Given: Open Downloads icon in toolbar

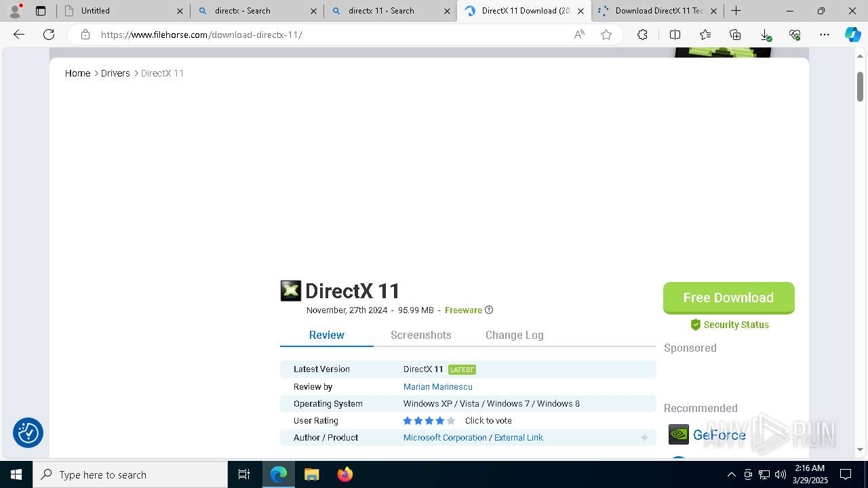Looking at the screenshot, I should (765, 35).
